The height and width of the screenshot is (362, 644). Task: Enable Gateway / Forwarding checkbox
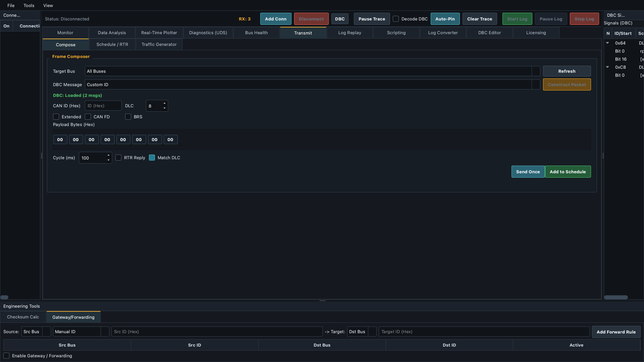[6, 356]
